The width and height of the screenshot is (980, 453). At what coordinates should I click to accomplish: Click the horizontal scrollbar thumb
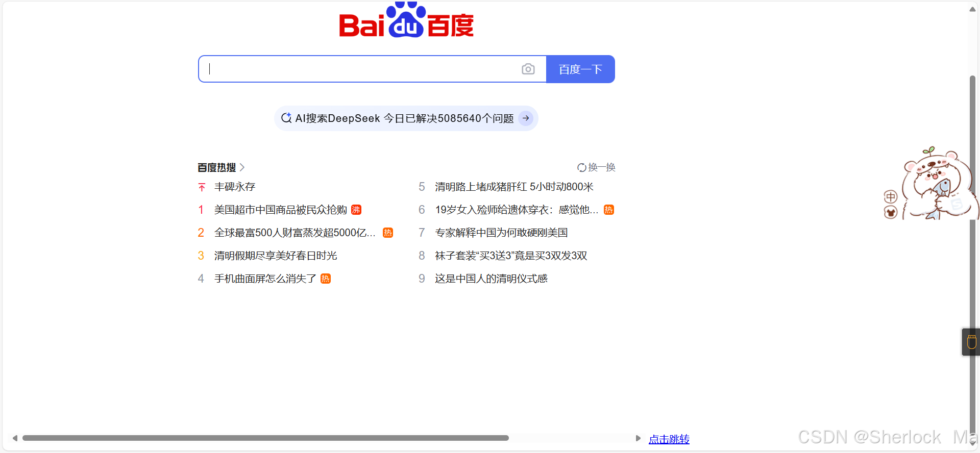click(265, 438)
